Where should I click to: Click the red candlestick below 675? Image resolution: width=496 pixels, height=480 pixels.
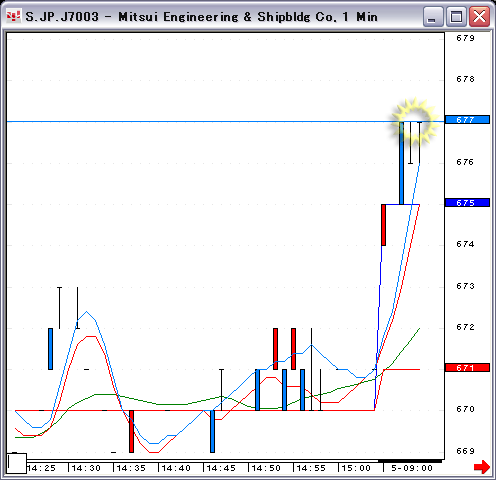[384, 225]
